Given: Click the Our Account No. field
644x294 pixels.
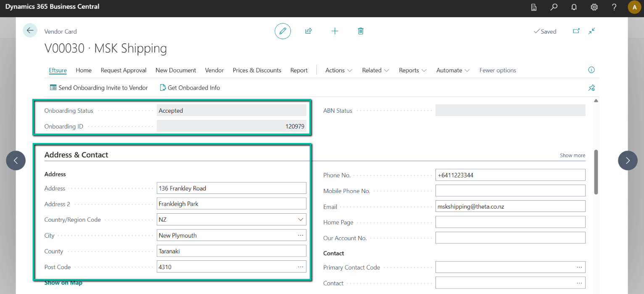Looking at the screenshot, I should 510,238.
